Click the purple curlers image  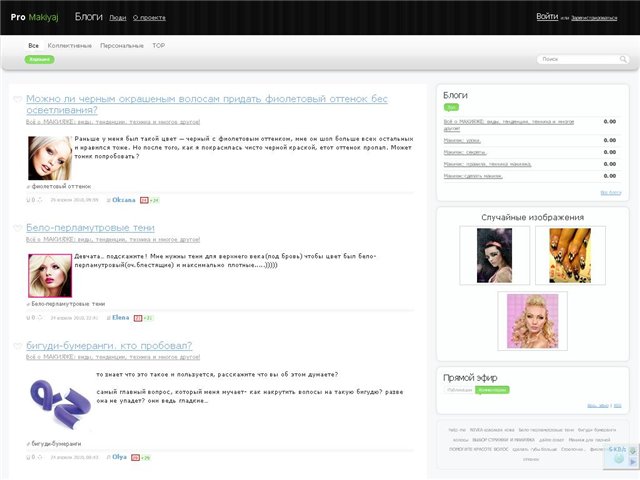point(60,403)
